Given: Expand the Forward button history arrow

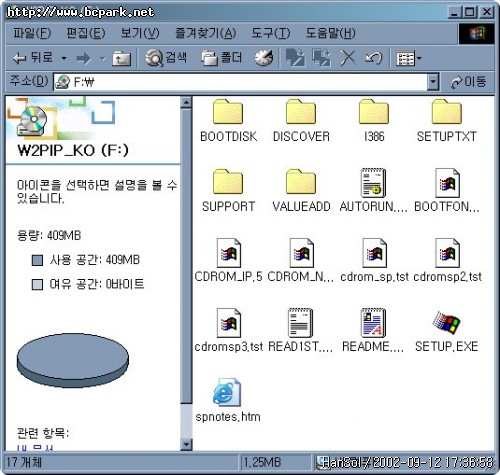Looking at the screenshot, I should pyautogui.click(x=102, y=59).
